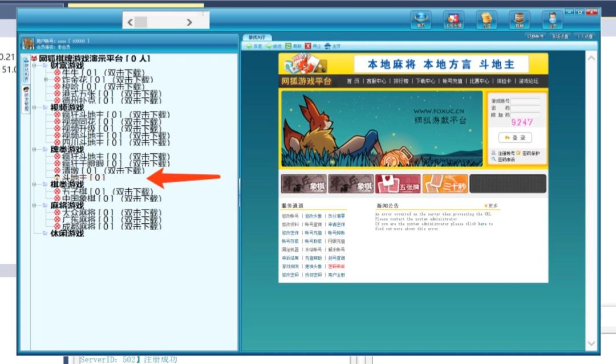Select the 中国象棋 tree row
The height and width of the screenshot is (364, 616).
point(108,198)
